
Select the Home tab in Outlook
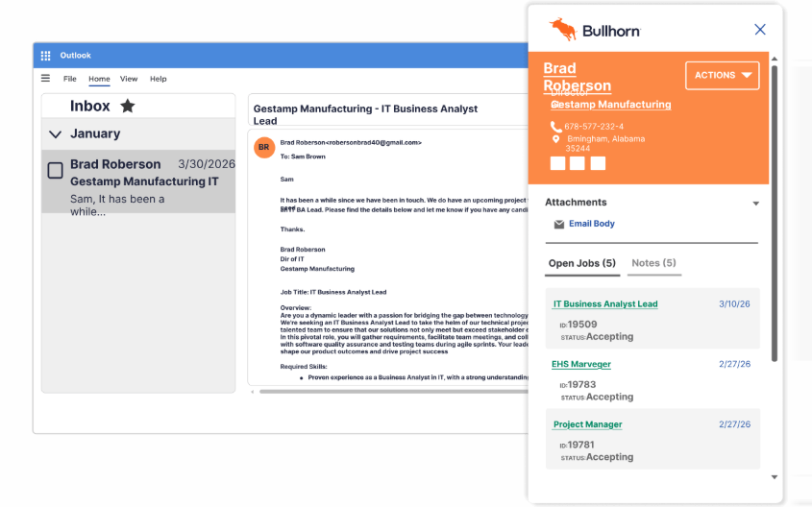99,79
